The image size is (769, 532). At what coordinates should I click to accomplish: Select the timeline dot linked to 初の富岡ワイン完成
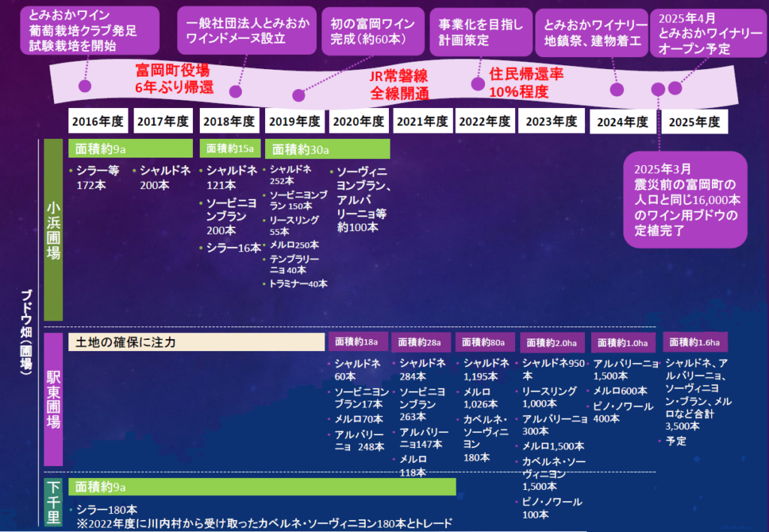tap(298, 95)
